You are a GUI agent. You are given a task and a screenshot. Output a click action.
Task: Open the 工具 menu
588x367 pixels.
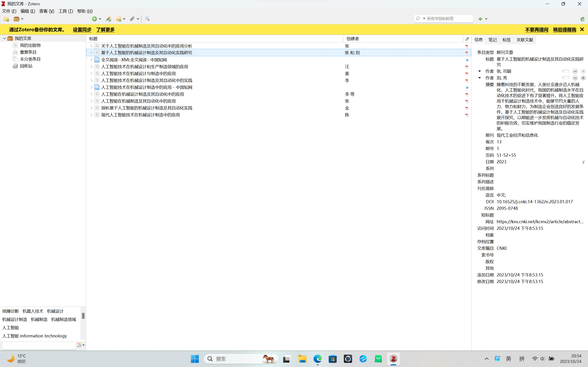tap(66, 11)
